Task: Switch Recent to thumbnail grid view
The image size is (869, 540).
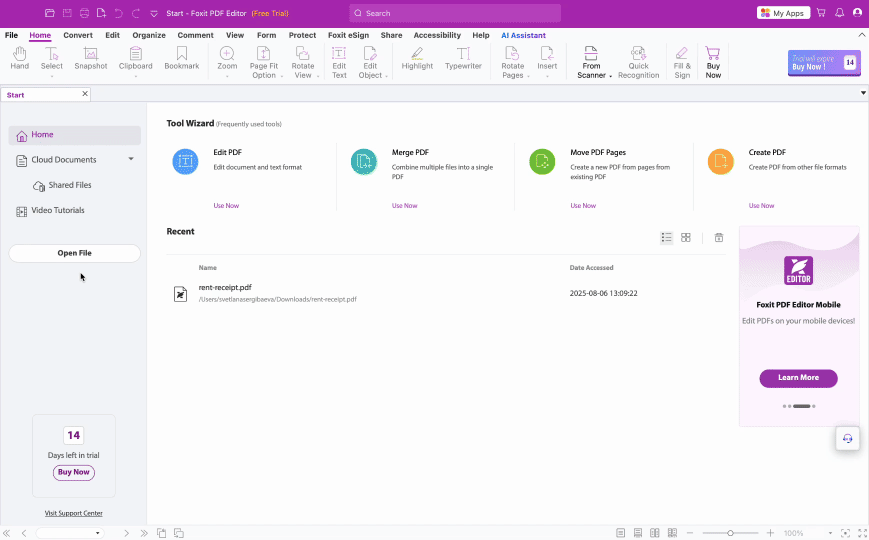Action: point(686,238)
